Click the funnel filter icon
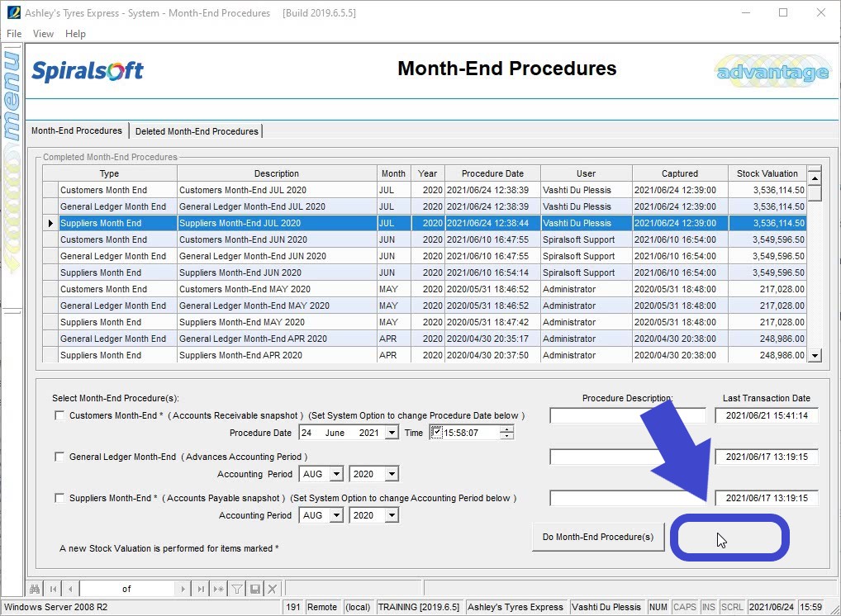The height and width of the screenshot is (616, 841). pyautogui.click(x=236, y=590)
